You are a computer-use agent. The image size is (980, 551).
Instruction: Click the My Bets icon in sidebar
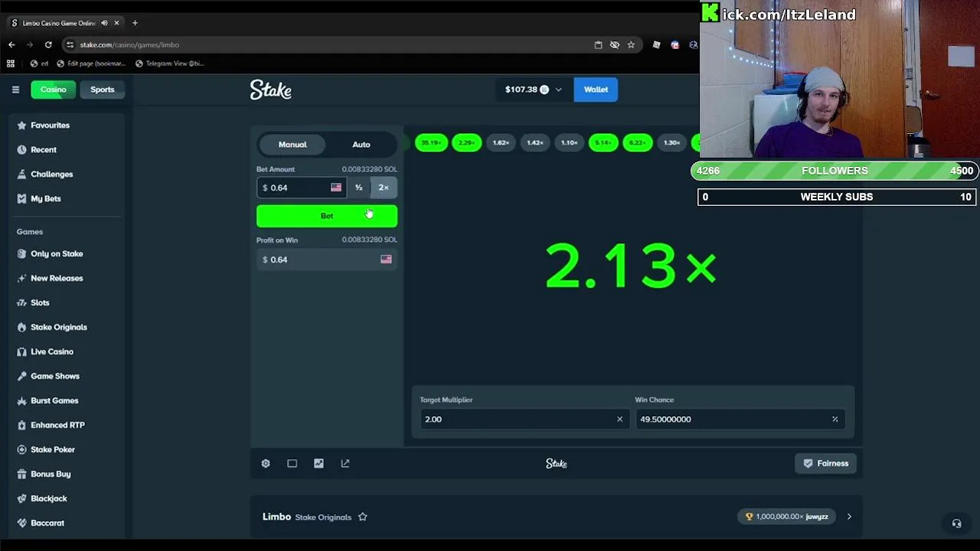pos(21,198)
